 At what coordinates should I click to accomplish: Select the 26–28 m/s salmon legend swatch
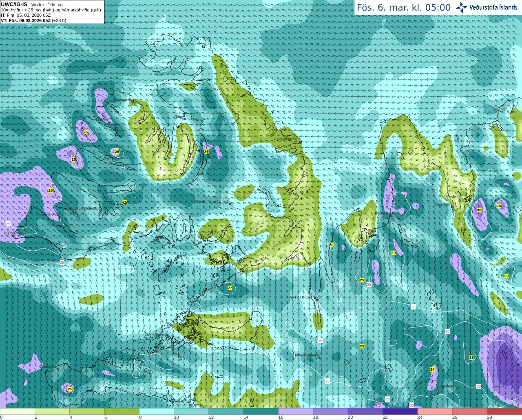point(470,411)
